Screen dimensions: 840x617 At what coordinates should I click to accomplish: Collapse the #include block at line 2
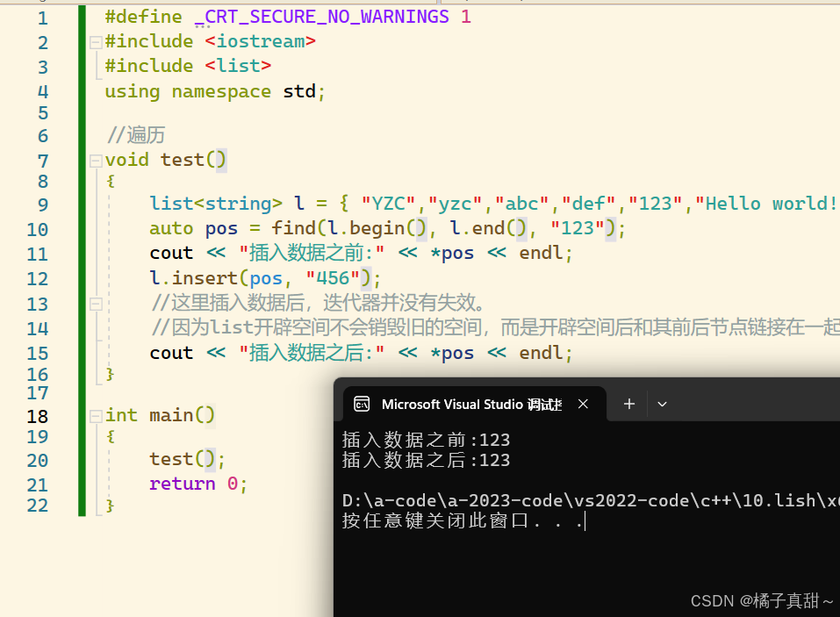click(96, 42)
